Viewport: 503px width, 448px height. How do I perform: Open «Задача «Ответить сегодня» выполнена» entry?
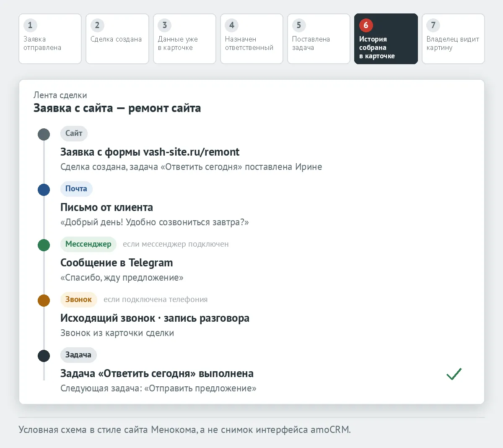pyautogui.click(x=157, y=373)
